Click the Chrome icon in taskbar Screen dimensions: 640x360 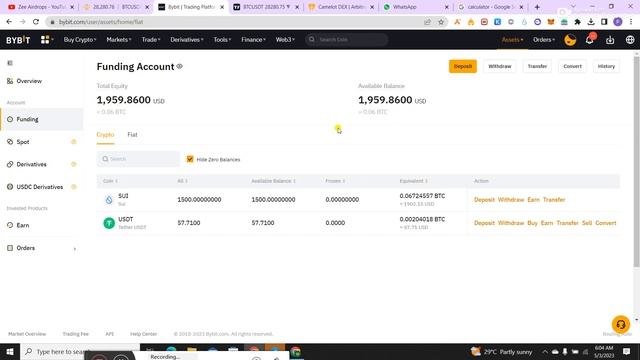tap(296, 351)
